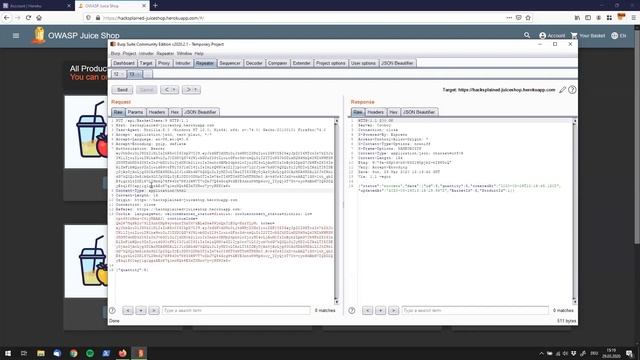Click the request search field
Image resolution: width=640 pixels, height=360 pixels.
236,311
